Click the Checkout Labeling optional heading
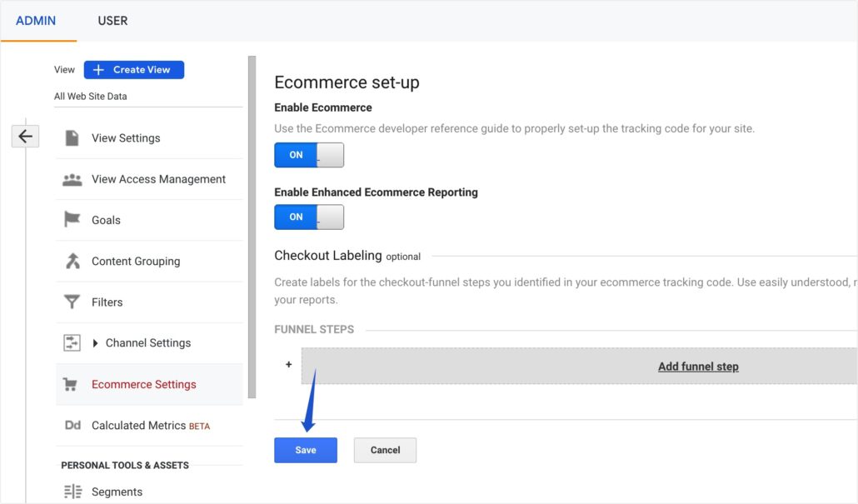The height and width of the screenshot is (504, 858). (x=347, y=256)
